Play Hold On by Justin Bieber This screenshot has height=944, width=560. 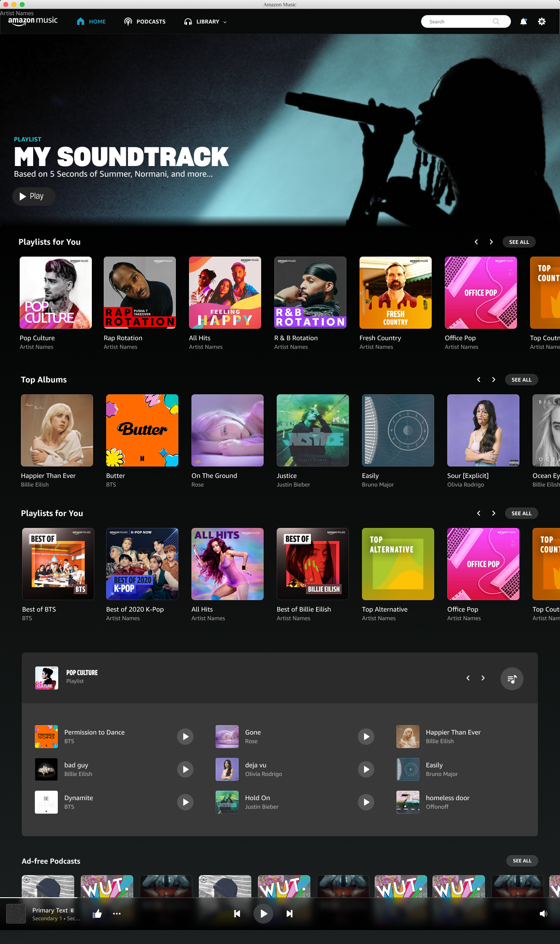[x=366, y=802]
